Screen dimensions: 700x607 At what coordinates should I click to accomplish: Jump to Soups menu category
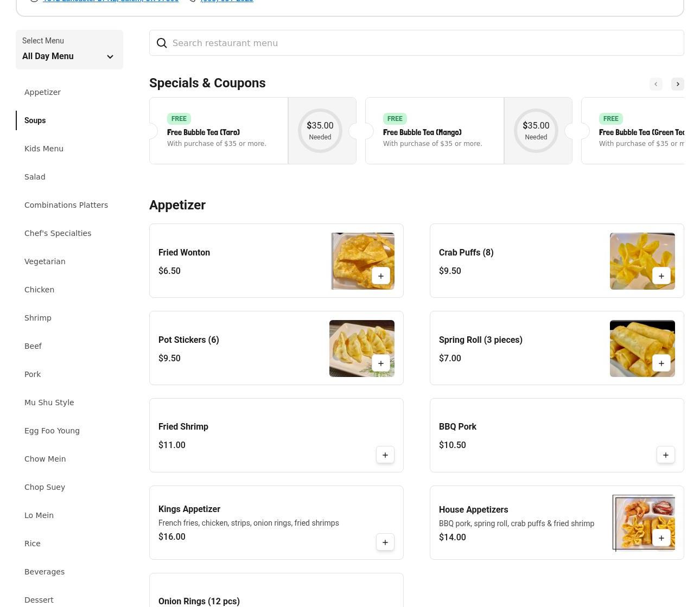click(35, 120)
